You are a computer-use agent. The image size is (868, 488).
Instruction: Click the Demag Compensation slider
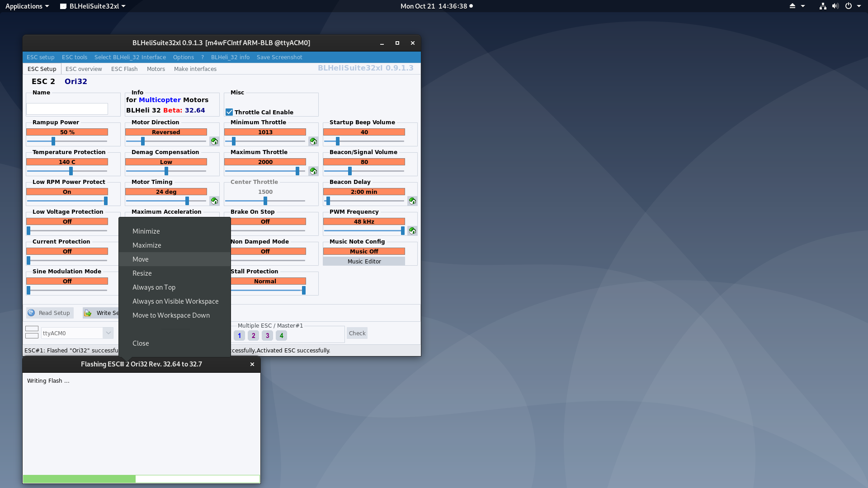[x=166, y=171]
